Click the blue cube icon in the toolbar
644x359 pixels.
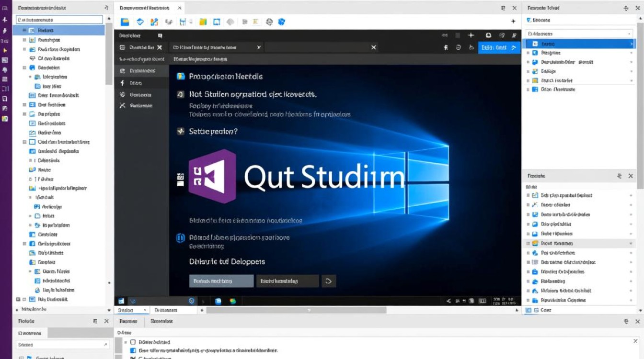[x=282, y=22]
